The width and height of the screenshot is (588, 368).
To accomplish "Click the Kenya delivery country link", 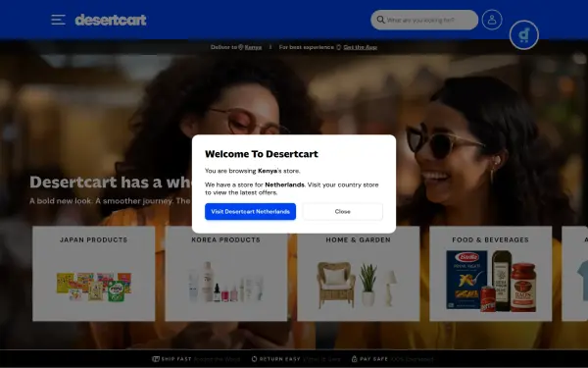I will tap(253, 47).
